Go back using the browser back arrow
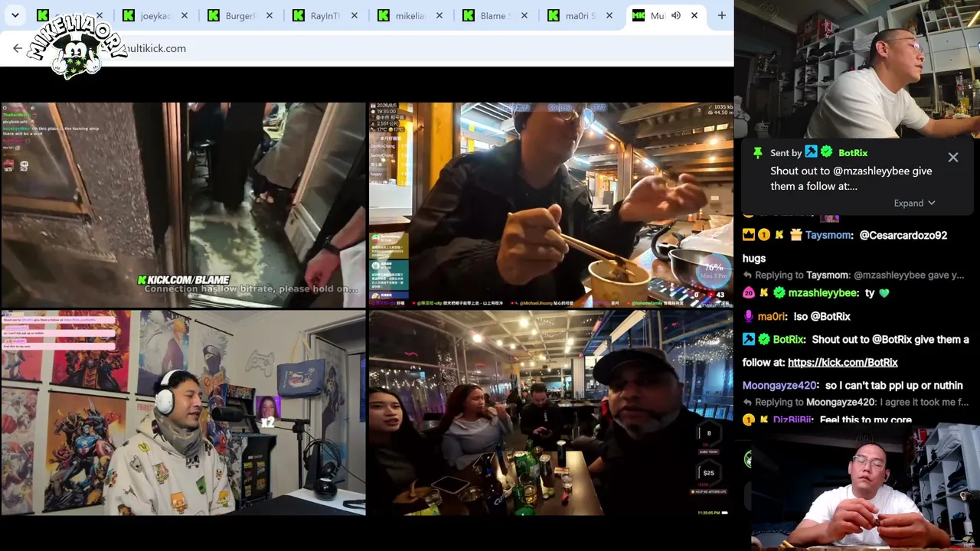Image resolution: width=980 pixels, height=551 pixels. (x=18, y=48)
